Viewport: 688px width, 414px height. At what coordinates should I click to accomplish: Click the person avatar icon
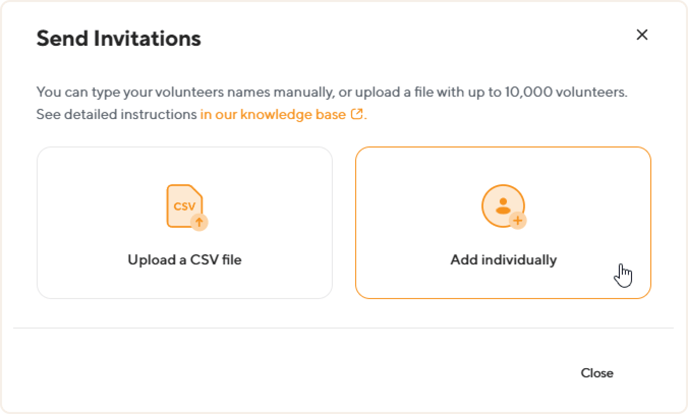[504, 207]
